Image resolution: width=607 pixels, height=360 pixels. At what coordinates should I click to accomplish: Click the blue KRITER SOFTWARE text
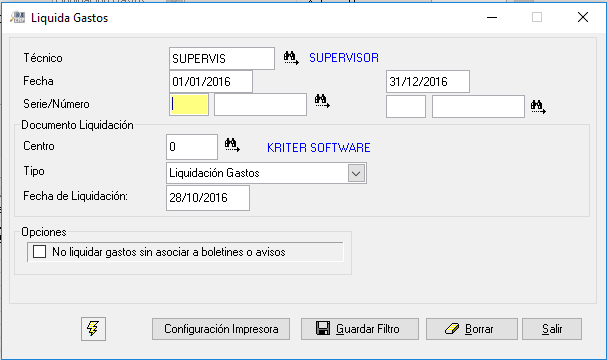tap(319, 148)
